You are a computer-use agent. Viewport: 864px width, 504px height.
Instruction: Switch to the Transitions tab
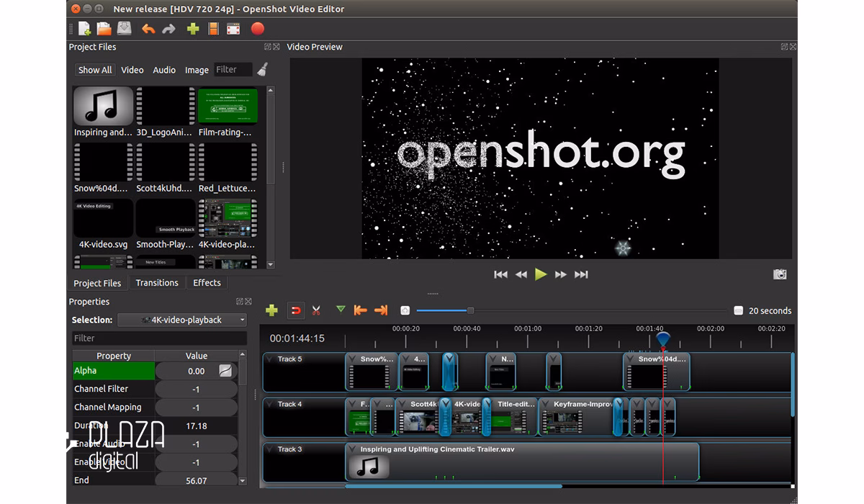(157, 283)
